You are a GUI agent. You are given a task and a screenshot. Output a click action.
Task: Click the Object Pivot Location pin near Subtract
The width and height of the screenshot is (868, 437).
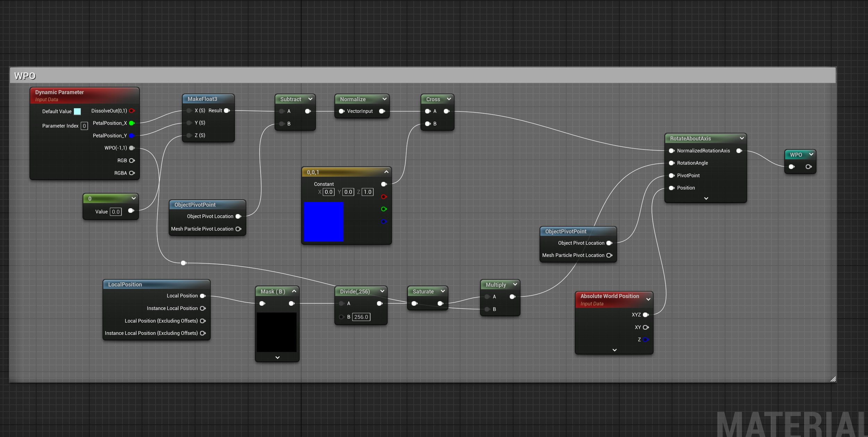pyautogui.click(x=238, y=216)
